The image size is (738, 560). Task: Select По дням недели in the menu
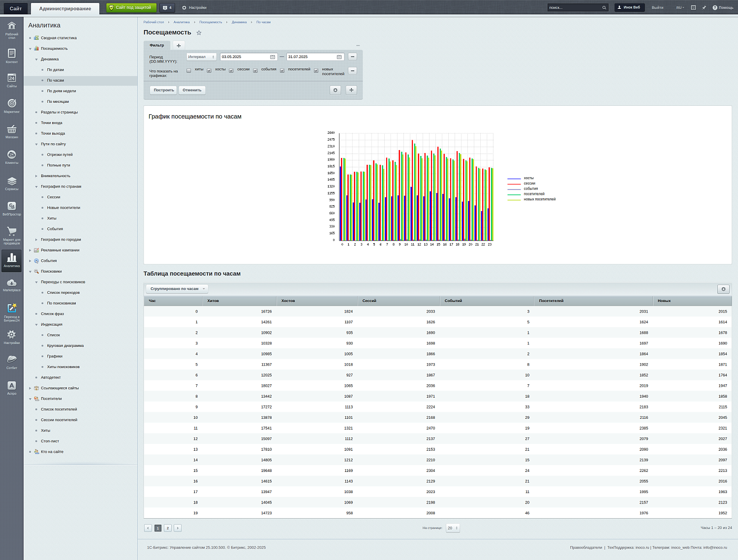pos(61,91)
